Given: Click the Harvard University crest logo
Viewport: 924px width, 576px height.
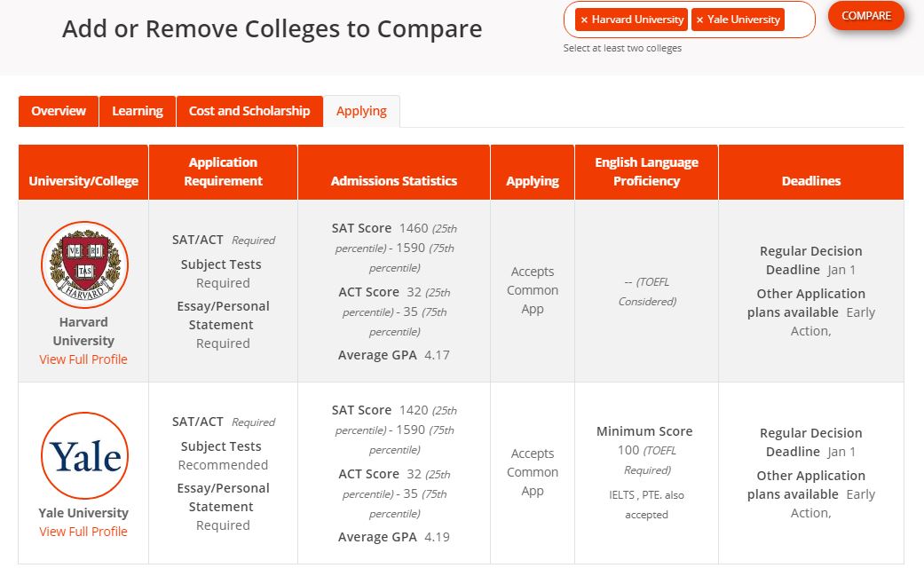Looking at the screenshot, I should [x=84, y=264].
